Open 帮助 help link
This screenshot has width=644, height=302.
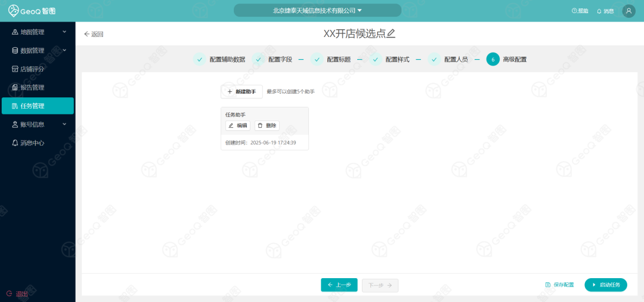tap(580, 11)
